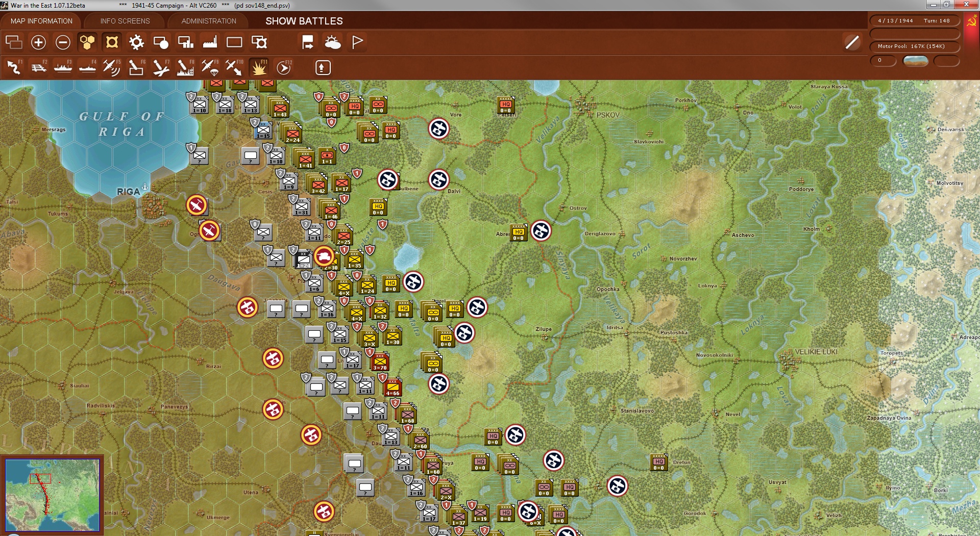The image size is (980, 536).
Task: Click the boxed up-arrow toolbar icon
Action: coord(323,67)
